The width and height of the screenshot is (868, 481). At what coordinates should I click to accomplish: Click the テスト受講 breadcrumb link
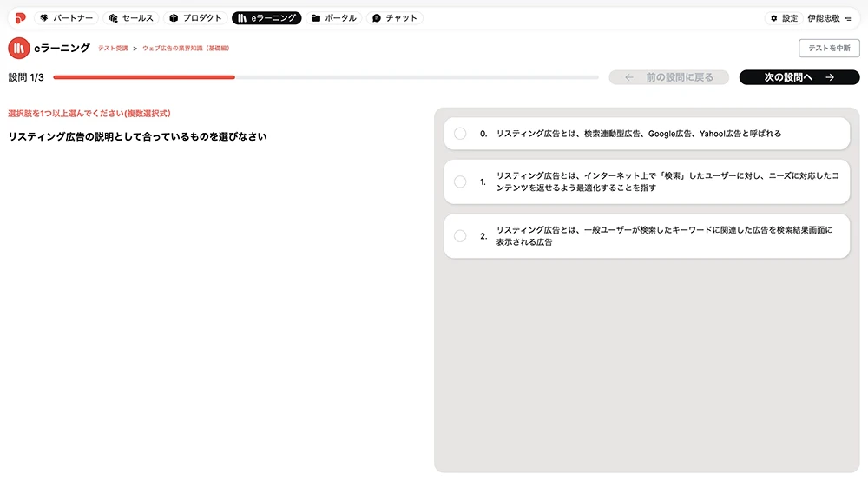113,48
